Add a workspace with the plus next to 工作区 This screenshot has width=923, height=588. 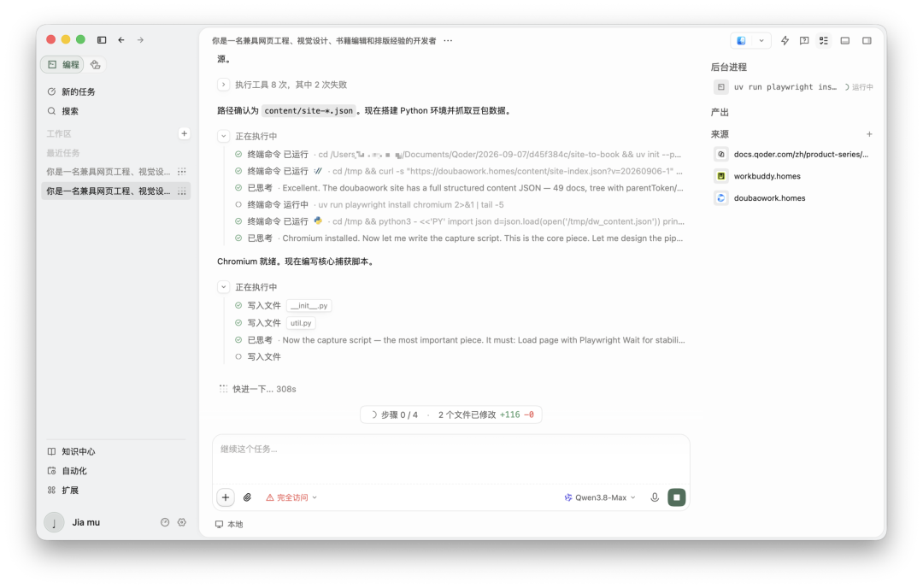point(185,133)
